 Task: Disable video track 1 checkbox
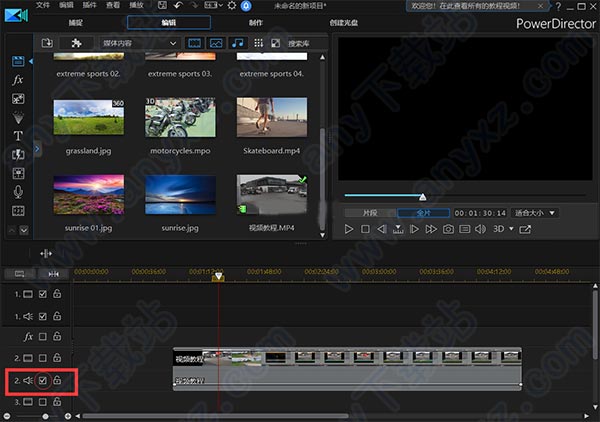pyautogui.click(x=43, y=294)
